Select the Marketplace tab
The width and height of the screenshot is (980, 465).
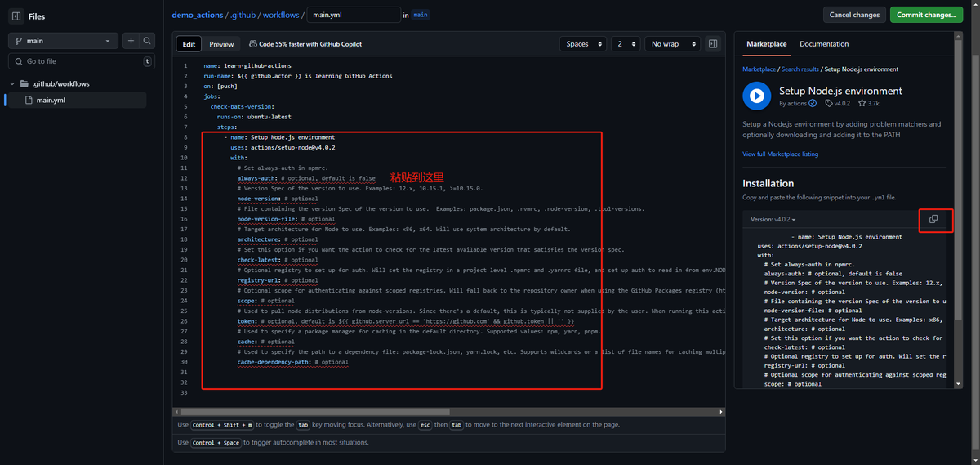click(766, 44)
